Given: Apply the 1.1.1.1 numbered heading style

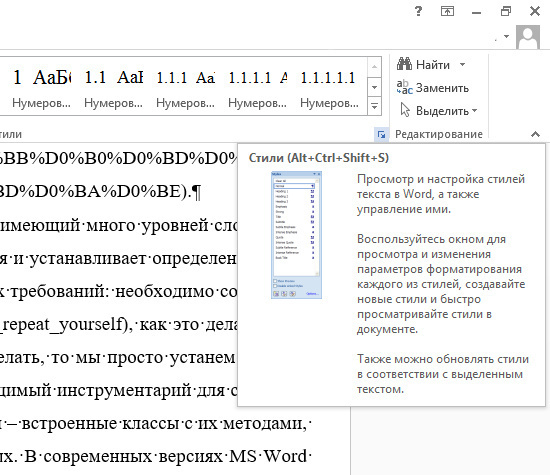Looking at the screenshot, I should click(257, 86).
